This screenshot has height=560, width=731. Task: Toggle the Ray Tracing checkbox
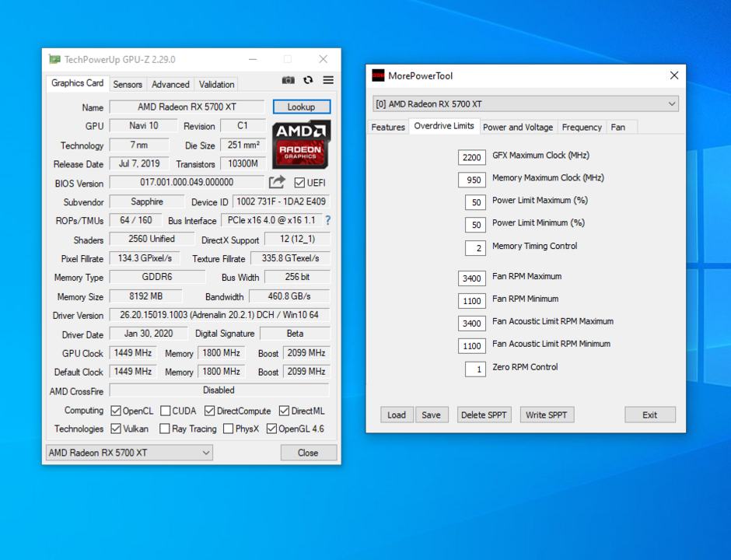point(165,429)
